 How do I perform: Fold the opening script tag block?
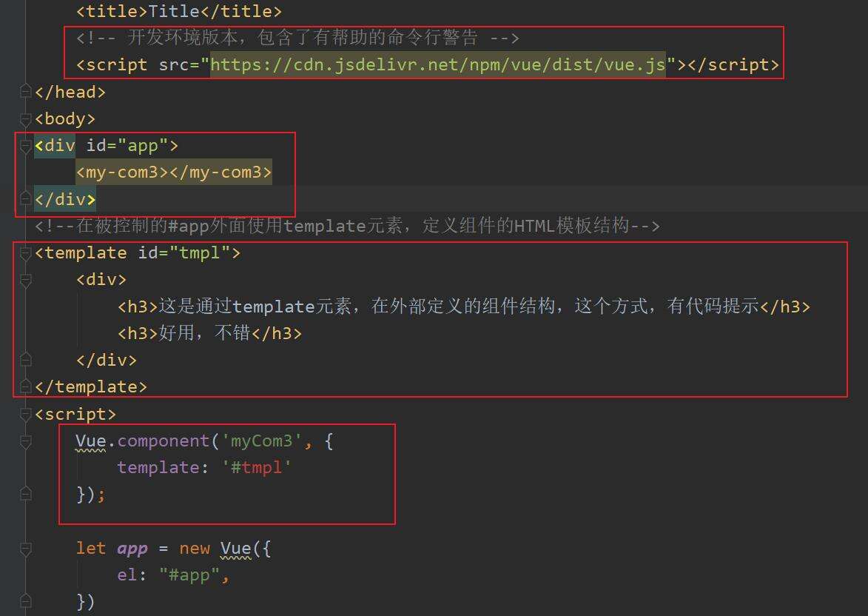click(x=26, y=414)
